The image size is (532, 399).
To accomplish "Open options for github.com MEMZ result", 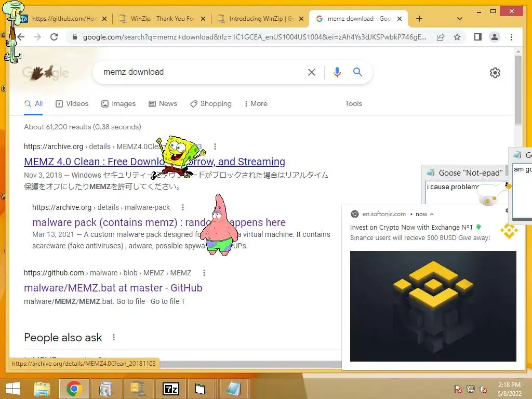I will (204, 273).
